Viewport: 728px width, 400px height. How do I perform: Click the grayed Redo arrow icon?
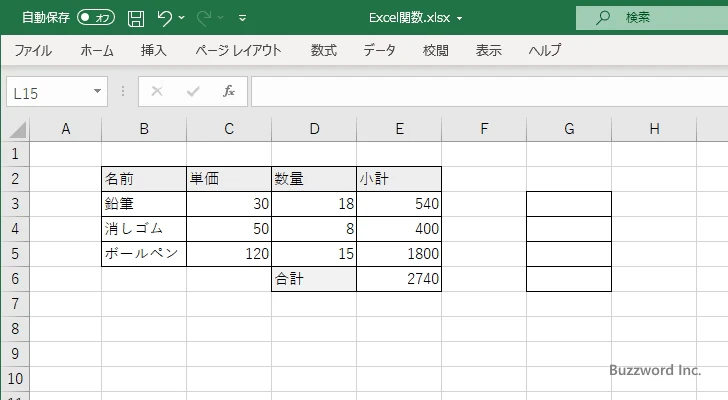(x=204, y=18)
